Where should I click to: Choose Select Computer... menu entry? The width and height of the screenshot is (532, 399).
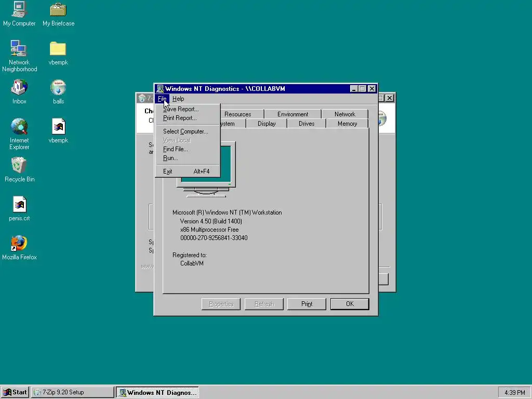188,131
